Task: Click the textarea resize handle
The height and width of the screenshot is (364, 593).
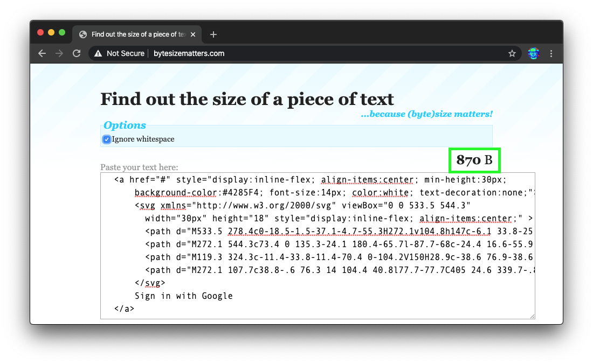Action: 532,316
